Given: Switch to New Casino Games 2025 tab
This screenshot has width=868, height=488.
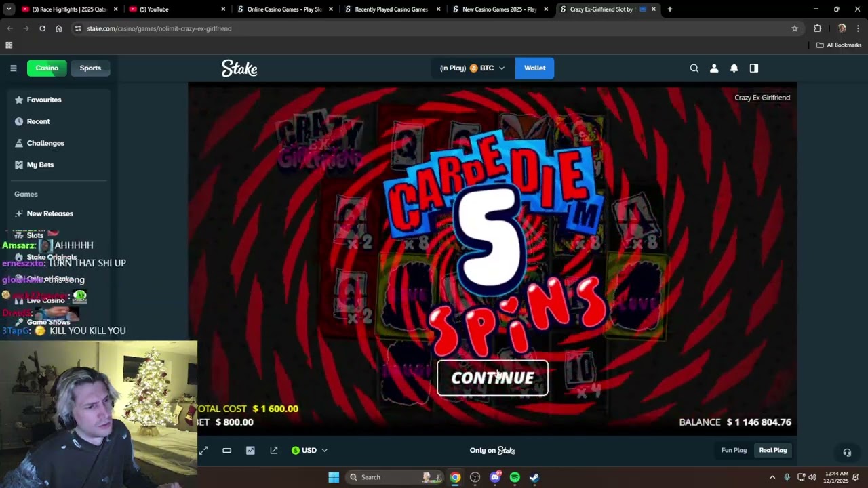Looking at the screenshot, I should pyautogui.click(x=499, y=9).
